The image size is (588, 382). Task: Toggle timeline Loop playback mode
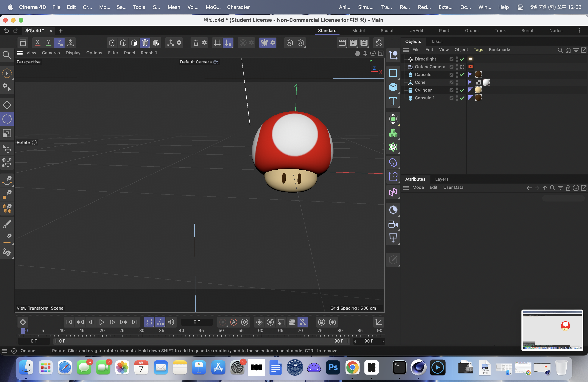(149, 322)
